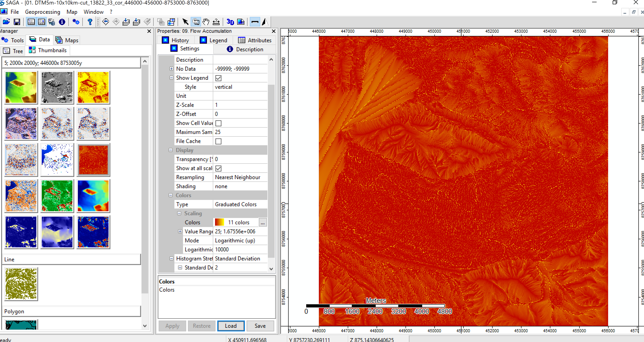Click the Save button in properties
644x342 pixels.
tap(260, 326)
